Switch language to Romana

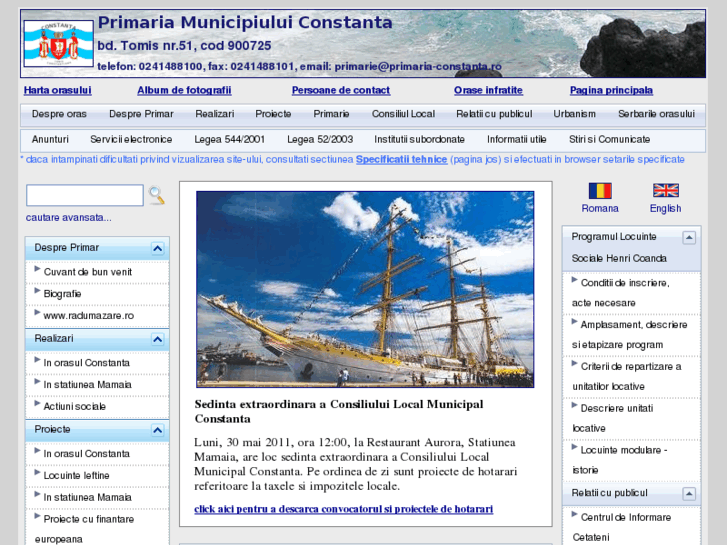coord(600,209)
